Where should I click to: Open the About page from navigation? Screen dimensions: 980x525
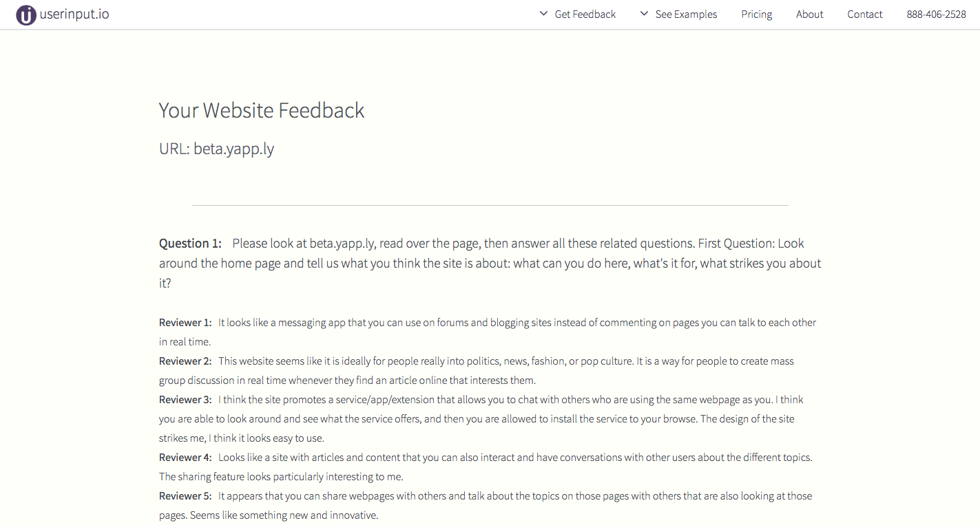tap(809, 14)
